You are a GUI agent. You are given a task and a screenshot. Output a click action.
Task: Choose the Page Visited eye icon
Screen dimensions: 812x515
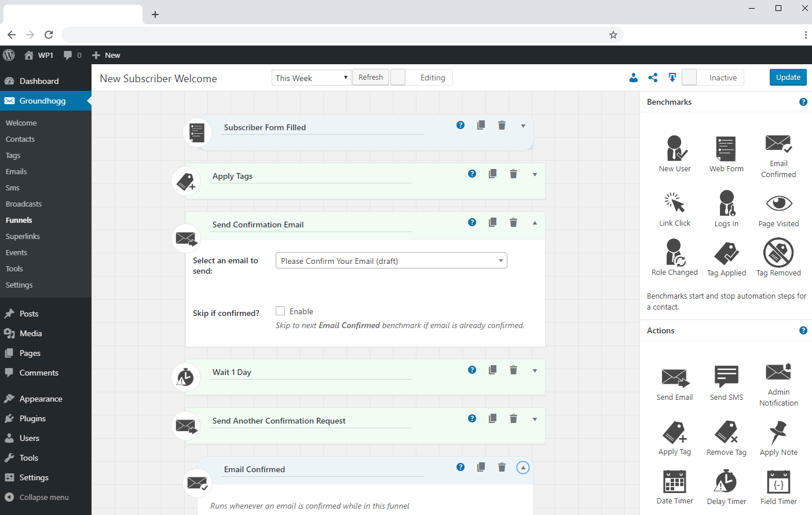(x=778, y=204)
